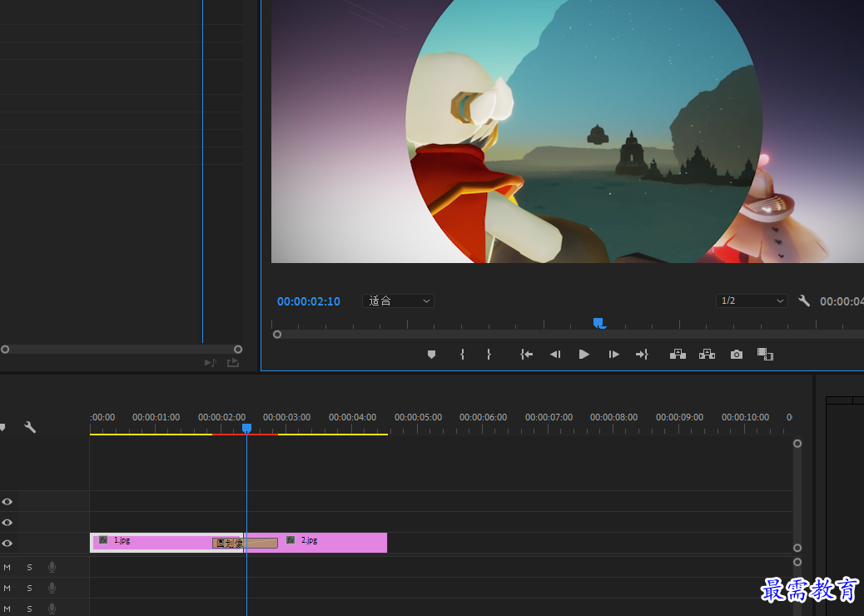This screenshot has width=864, height=616.
Task: Step back one frame
Action: [x=555, y=355]
